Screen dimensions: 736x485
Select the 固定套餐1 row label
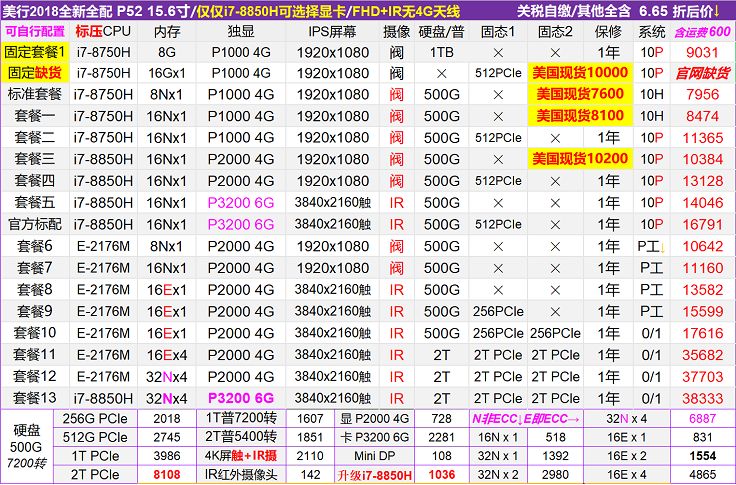click(x=36, y=51)
